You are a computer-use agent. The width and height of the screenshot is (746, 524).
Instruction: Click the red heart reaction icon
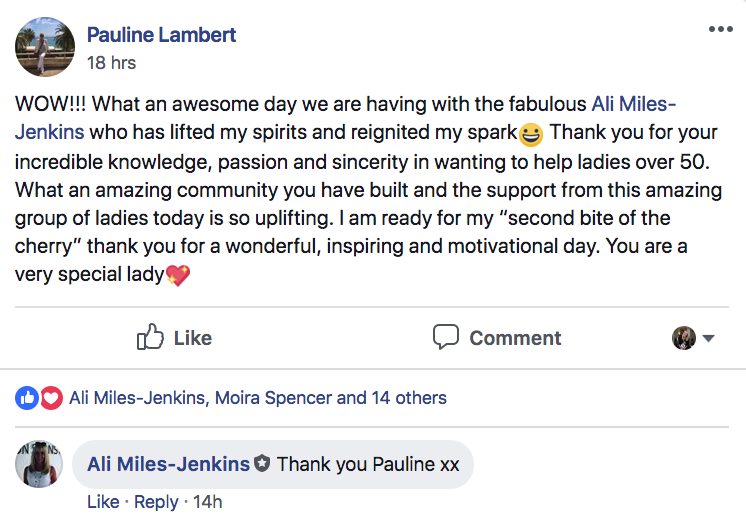coord(49,398)
